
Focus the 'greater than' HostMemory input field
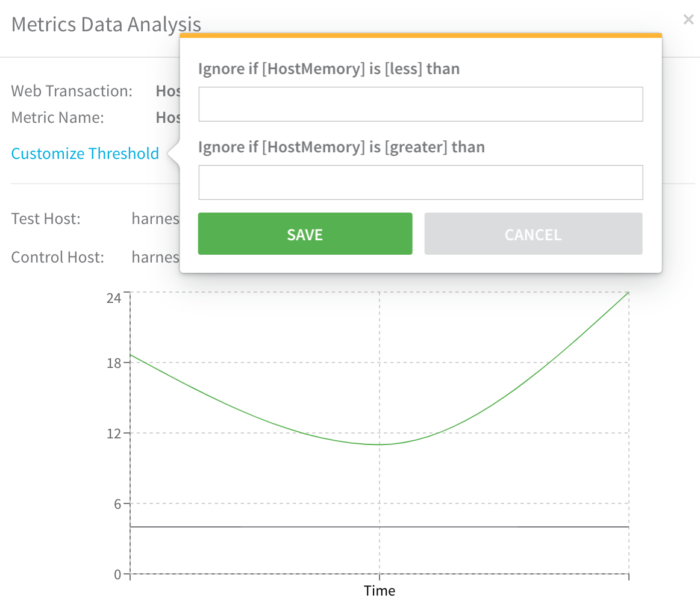[420, 182]
